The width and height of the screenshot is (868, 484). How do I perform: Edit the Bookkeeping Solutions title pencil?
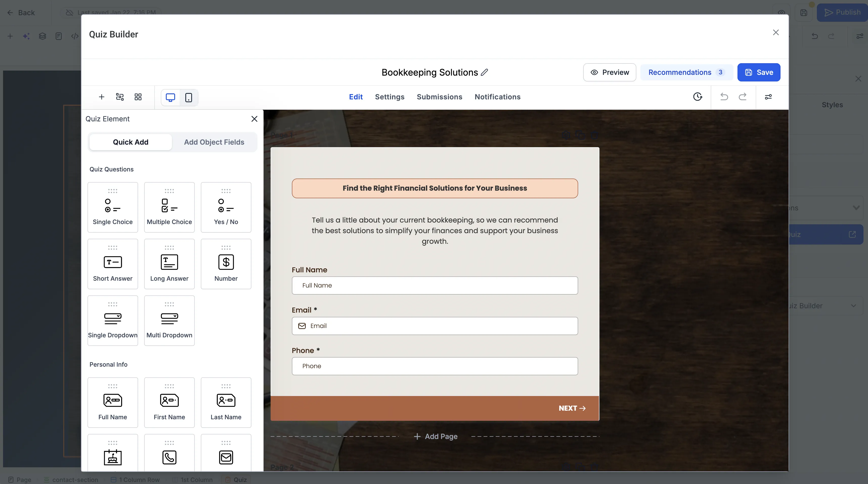[484, 72]
